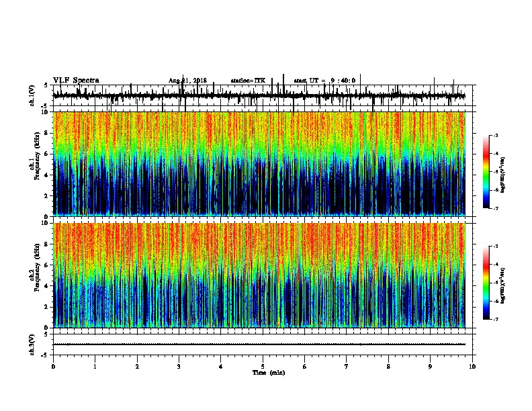Viewport: 532px width, 411px height.
Task: Click the ch.1 spectrogram plot
Action: tap(259, 164)
